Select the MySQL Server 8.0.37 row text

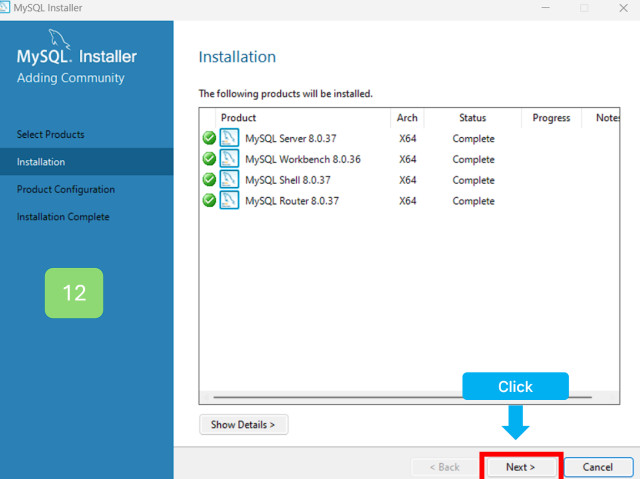click(x=291, y=139)
